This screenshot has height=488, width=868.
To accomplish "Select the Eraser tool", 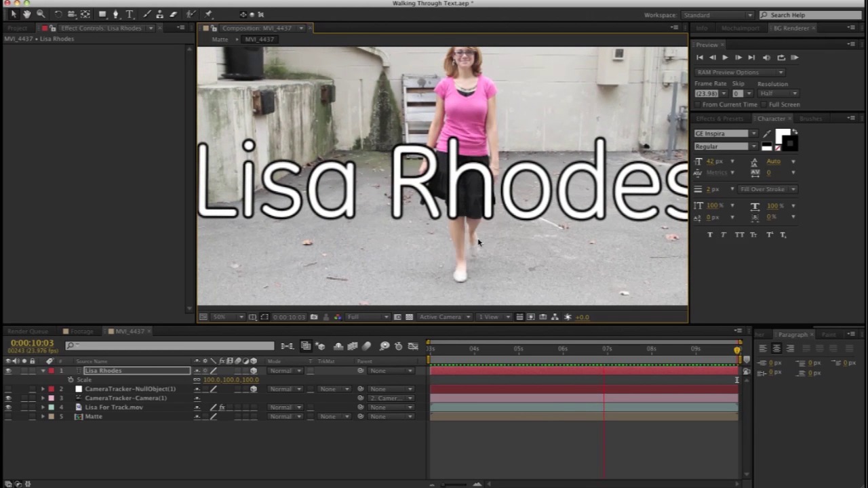I will point(174,14).
